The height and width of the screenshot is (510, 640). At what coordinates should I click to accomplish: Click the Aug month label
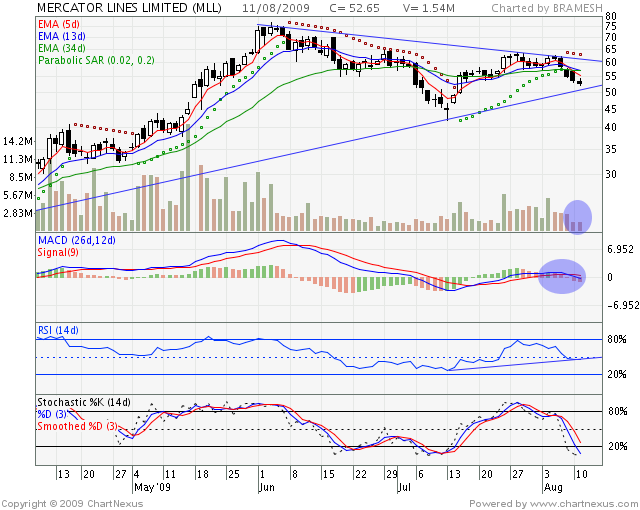[553, 487]
